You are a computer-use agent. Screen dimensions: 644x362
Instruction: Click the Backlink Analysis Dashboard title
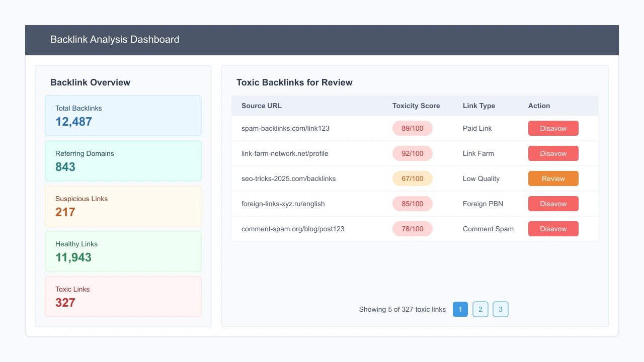[115, 39]
